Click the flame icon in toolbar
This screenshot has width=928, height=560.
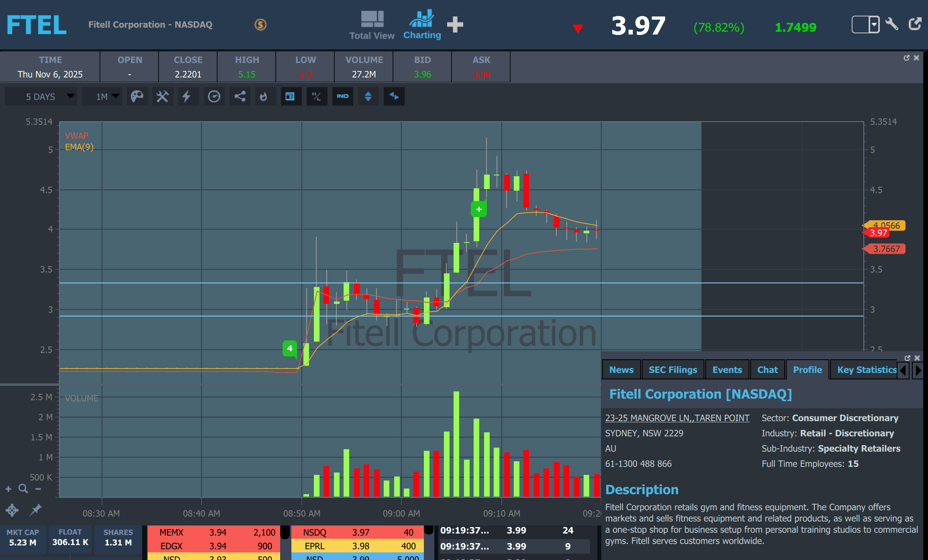[263, 96]
